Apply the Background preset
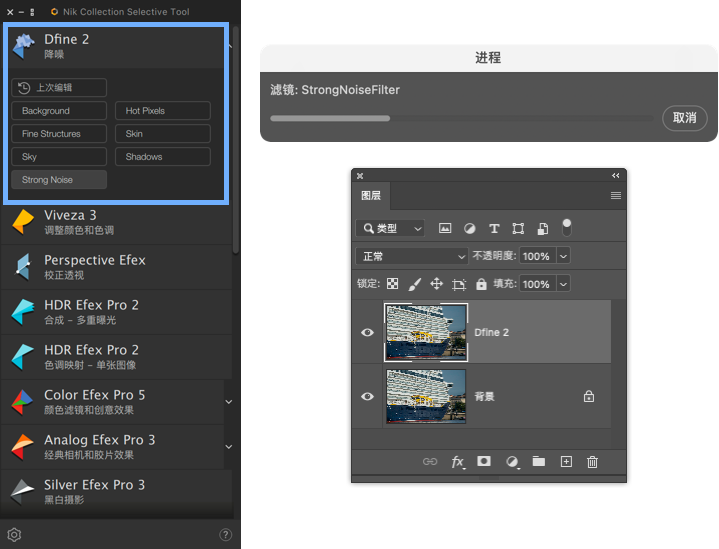Viewport: 719px width, 549px height. point(59,111)
